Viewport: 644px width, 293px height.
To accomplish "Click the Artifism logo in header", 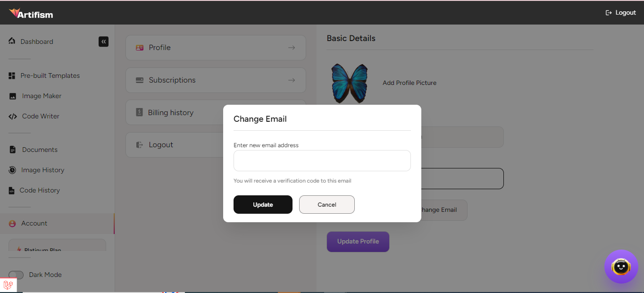I will coord(31,13).
